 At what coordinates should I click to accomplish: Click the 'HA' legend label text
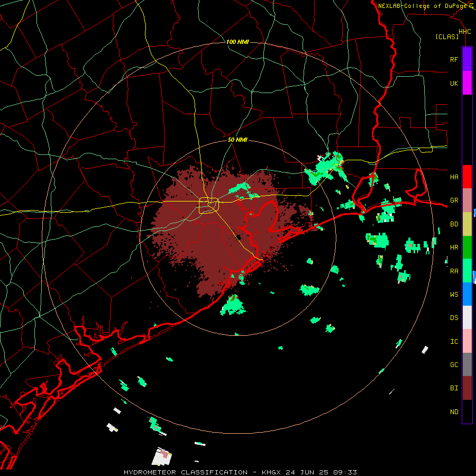click(x=454, y=177)
